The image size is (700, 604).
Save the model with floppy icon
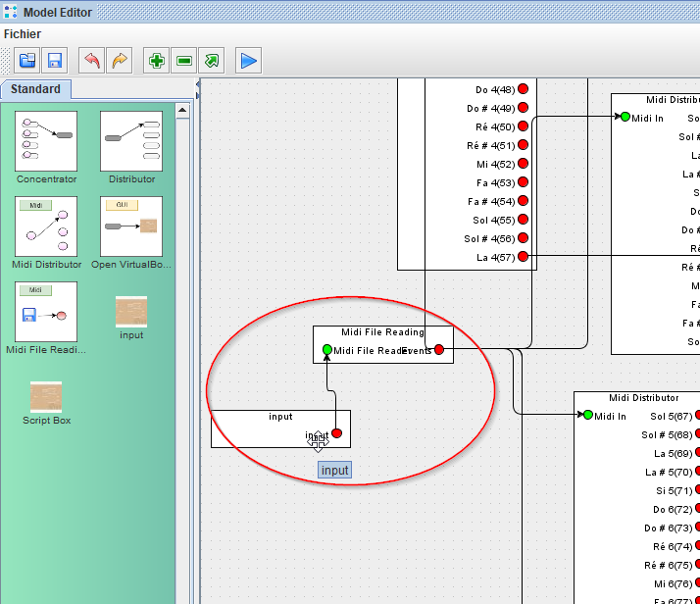click(x=55, y=61)
